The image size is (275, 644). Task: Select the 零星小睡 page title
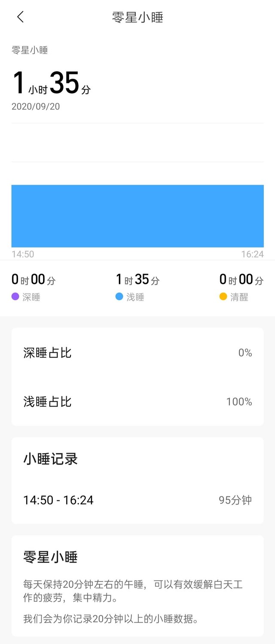click(137, 17)
